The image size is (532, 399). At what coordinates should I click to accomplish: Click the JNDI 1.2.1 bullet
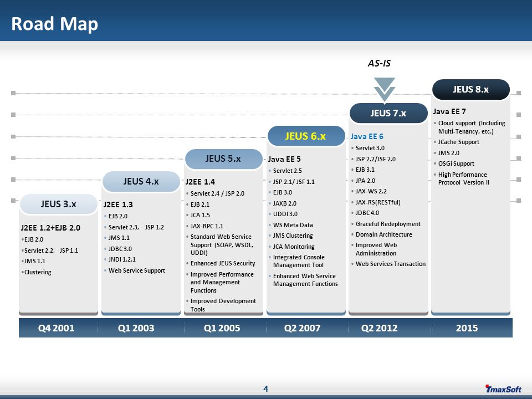pyautogui.click(x=120, y=259)
